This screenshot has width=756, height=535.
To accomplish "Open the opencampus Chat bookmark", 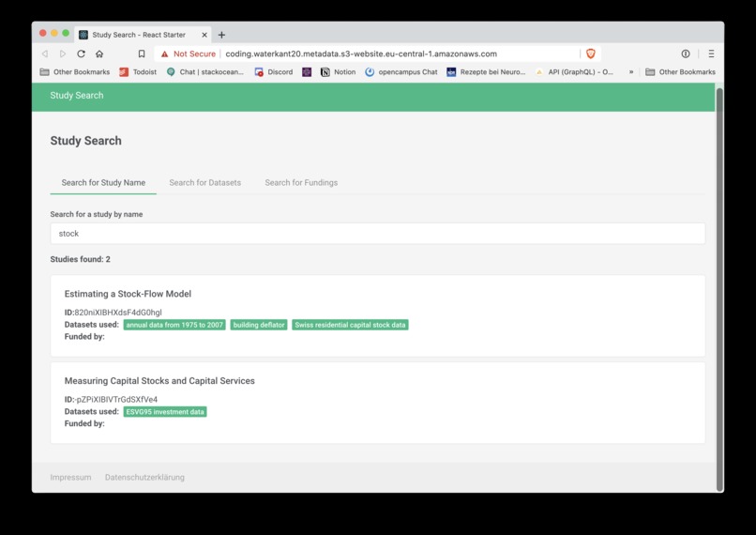I will (x=401, y=72).
